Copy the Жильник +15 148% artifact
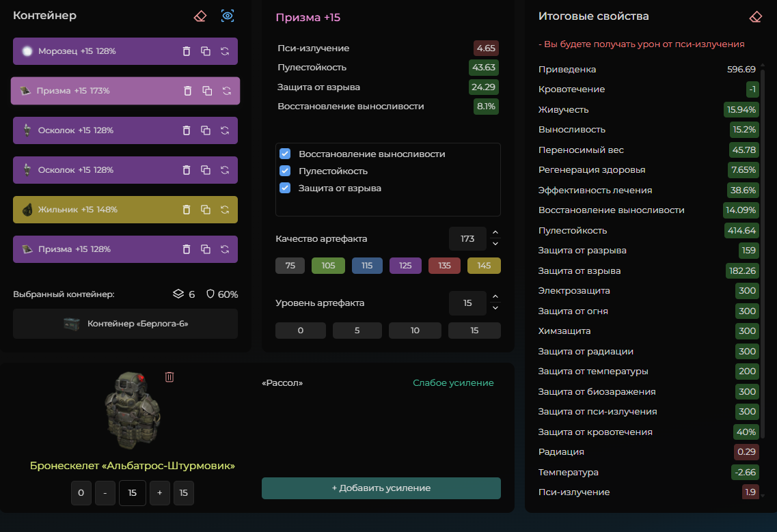The image size is (777, 532). [206, 210]
